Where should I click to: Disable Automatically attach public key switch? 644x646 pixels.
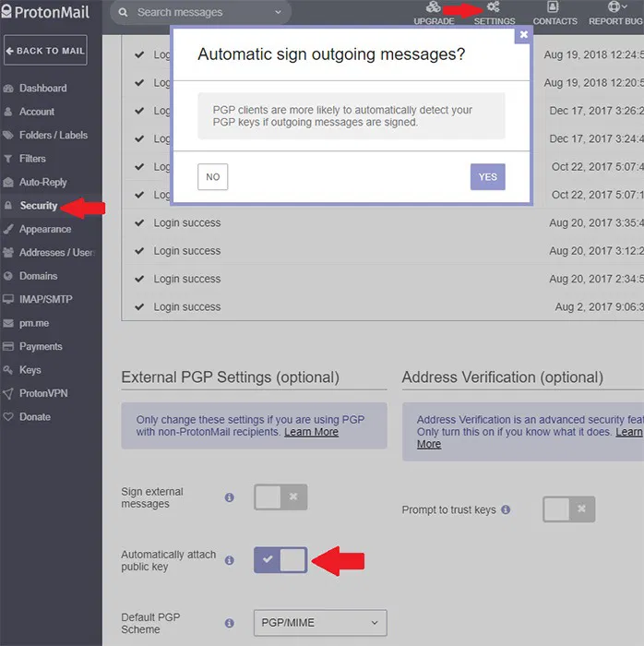(280, 560)
